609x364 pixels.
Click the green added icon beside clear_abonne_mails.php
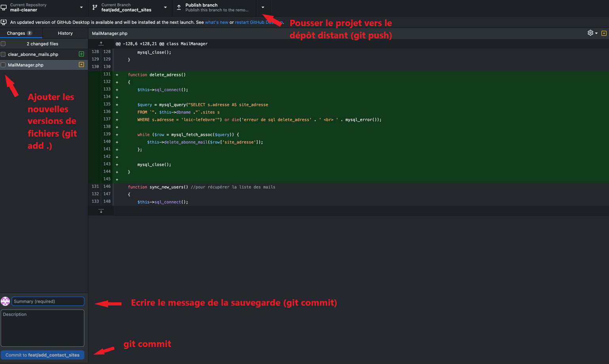click(x=81, y=54)
